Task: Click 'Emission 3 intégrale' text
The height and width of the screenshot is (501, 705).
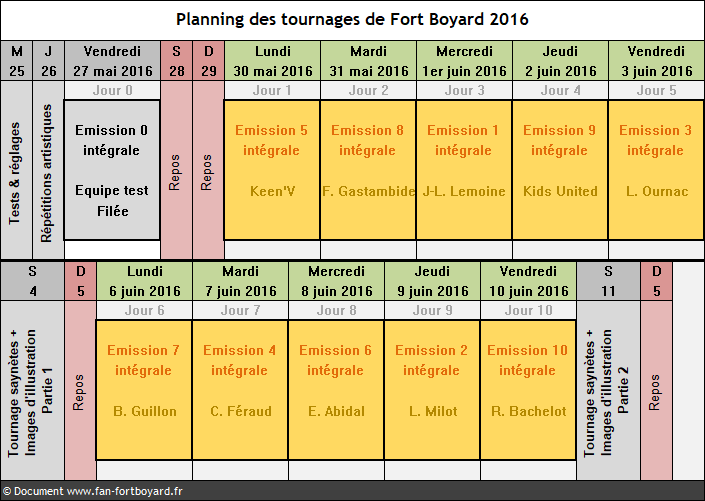Action: 655,140
